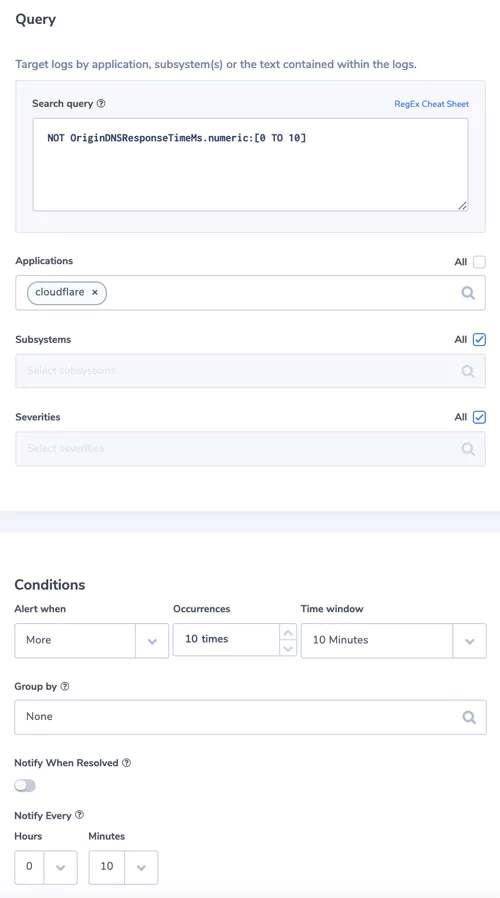Click the Subsystems search magnifier icon
Viewport: 500px width, 898px height.
click(x=468, y=371)
